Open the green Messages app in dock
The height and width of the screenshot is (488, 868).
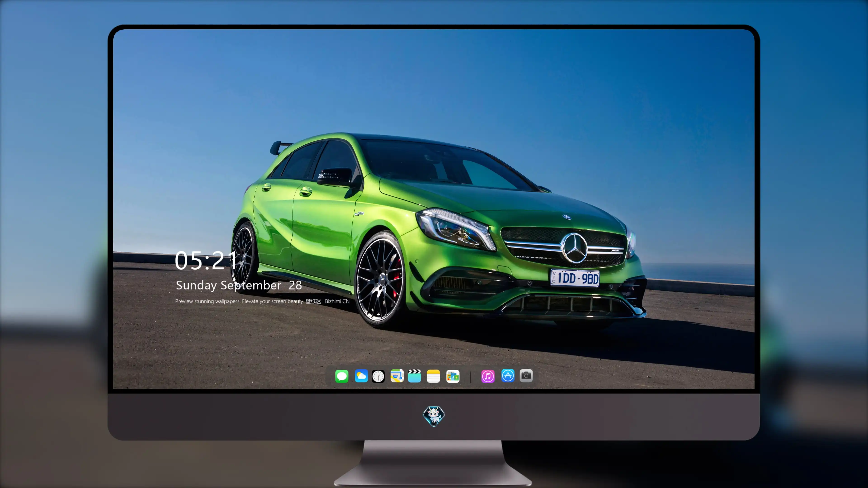[x=342, y=376]
